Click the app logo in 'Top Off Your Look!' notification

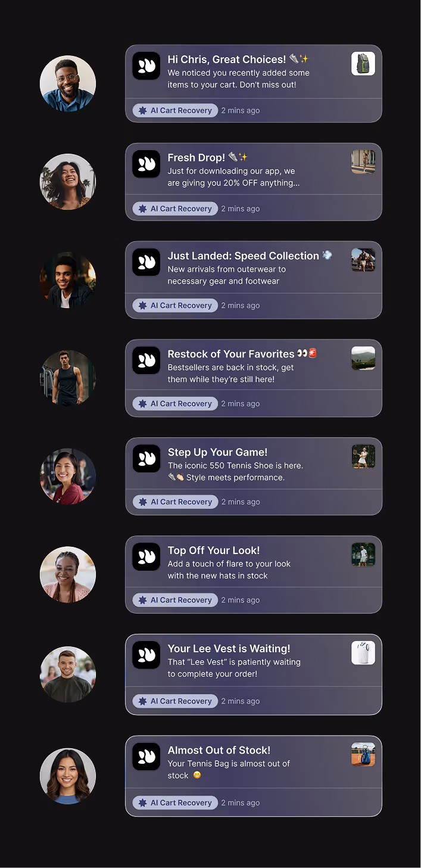[146, 557]
